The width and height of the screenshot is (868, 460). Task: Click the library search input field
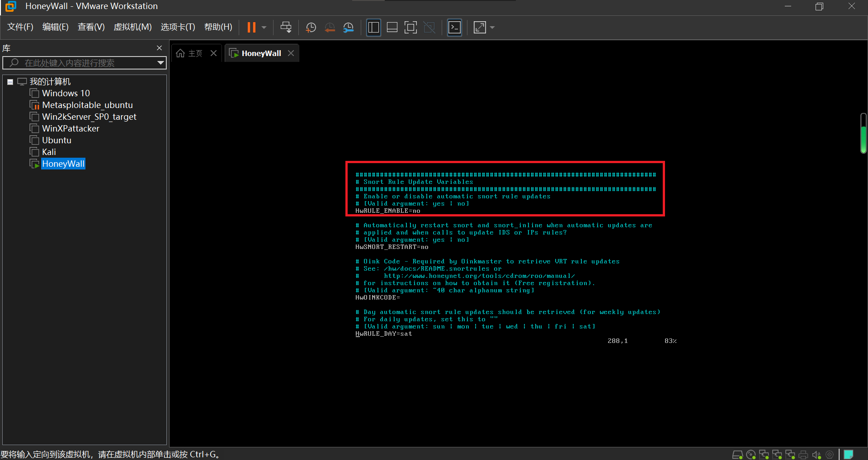point(84,63)
